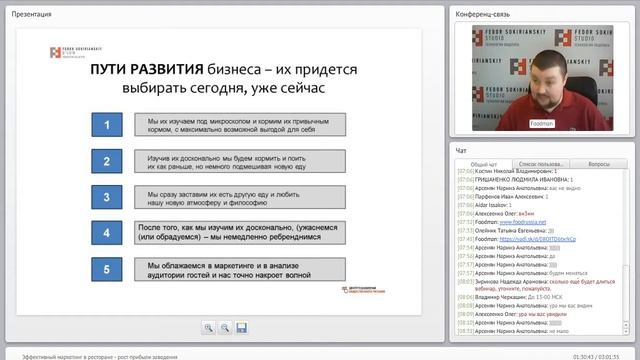Screen dimensions: 640x360
Task: Save the presentation with the floppy disk icon
Action: [241, 328]
